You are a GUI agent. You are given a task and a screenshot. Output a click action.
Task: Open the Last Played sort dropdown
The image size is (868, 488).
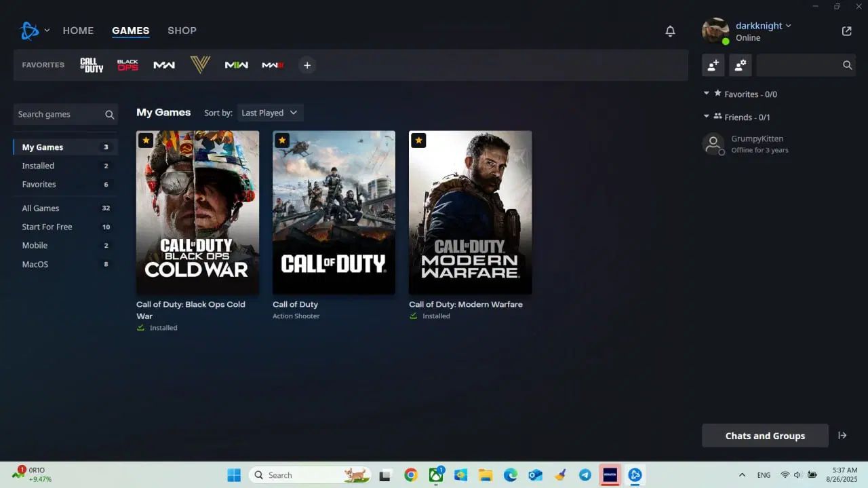[x=269, y=113]
